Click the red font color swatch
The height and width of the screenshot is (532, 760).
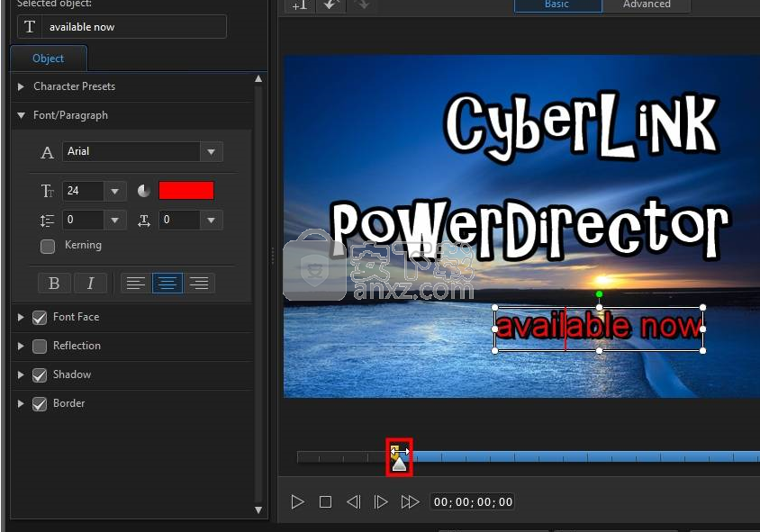coord(186,191)
